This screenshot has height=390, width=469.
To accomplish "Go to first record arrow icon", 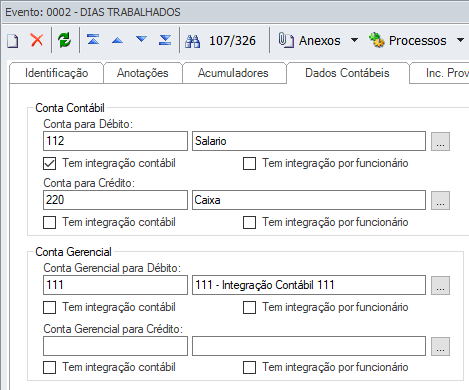I will [x=93, y=40].
